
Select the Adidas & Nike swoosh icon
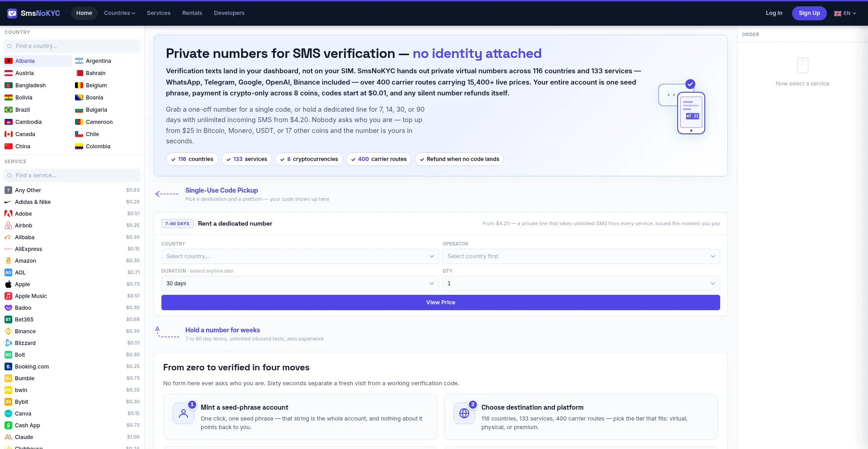pyautogui.click(x=8, y=202)
